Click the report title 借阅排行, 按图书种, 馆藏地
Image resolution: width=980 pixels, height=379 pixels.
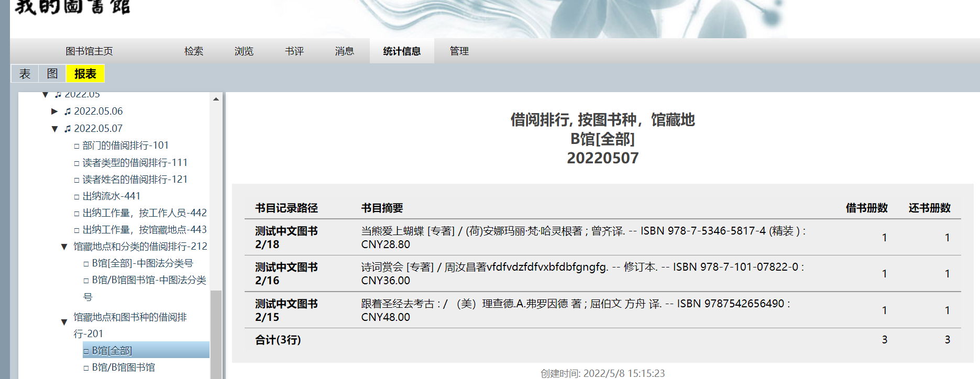602,120
